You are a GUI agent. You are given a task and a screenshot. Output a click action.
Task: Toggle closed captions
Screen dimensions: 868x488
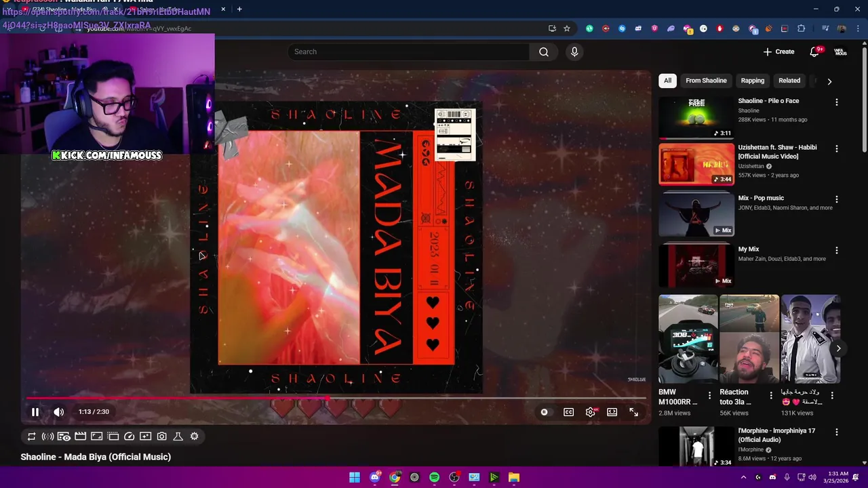[568, 411]
